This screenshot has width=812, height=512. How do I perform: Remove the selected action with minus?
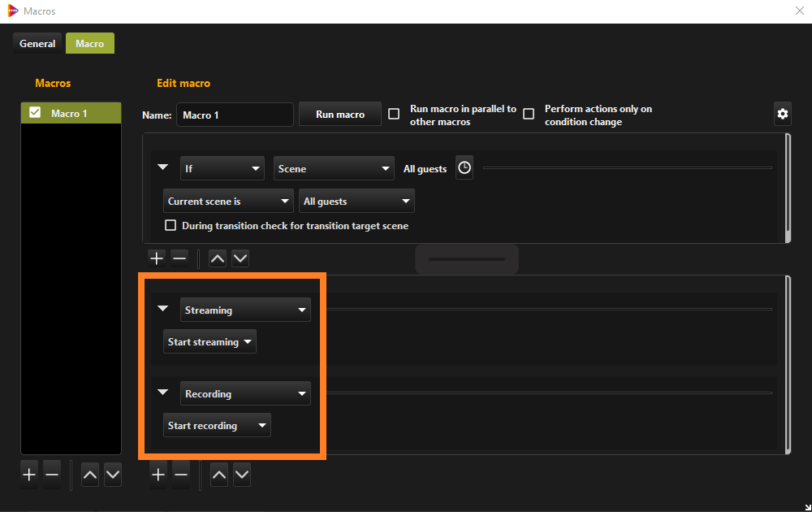coord(181,474)
